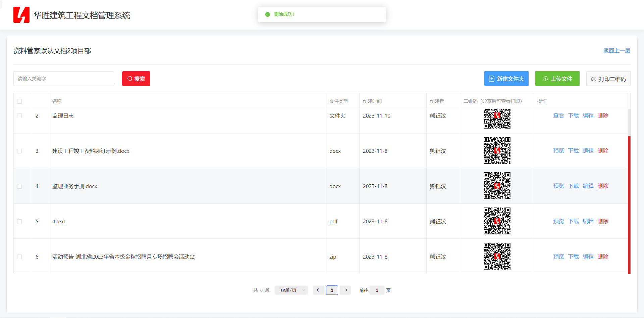
Task: Click 预览 for 活动预告 zip file
Action: point(558,257)
